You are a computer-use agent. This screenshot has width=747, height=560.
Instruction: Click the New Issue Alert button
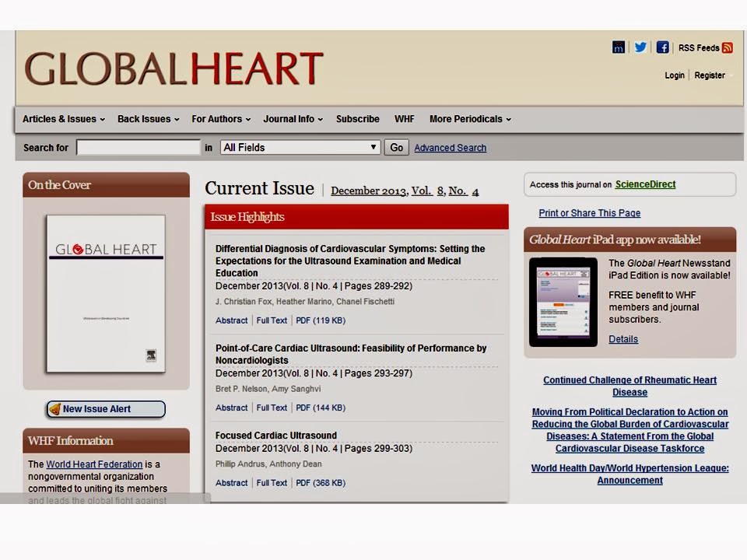pos(106,409)
